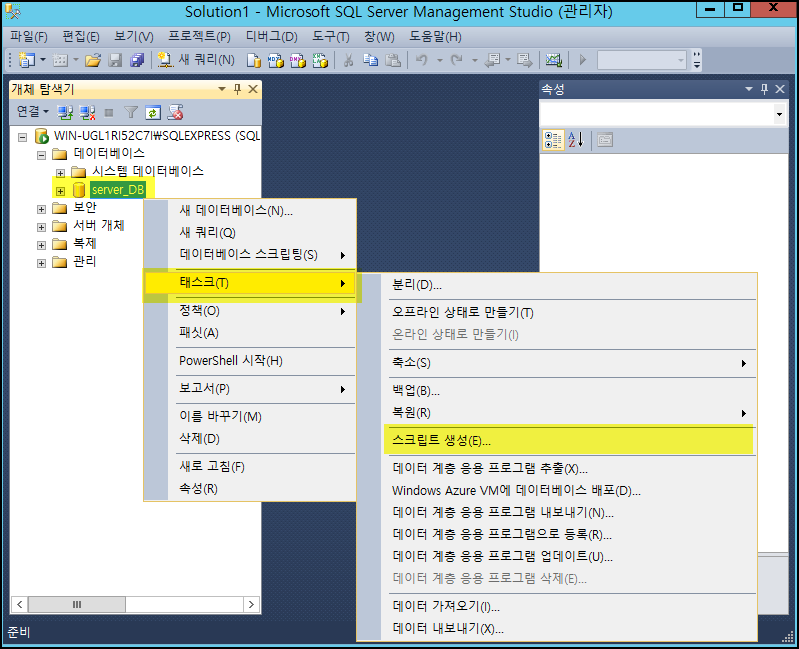Select the server_DB database tree item

[x=118, y=190]
